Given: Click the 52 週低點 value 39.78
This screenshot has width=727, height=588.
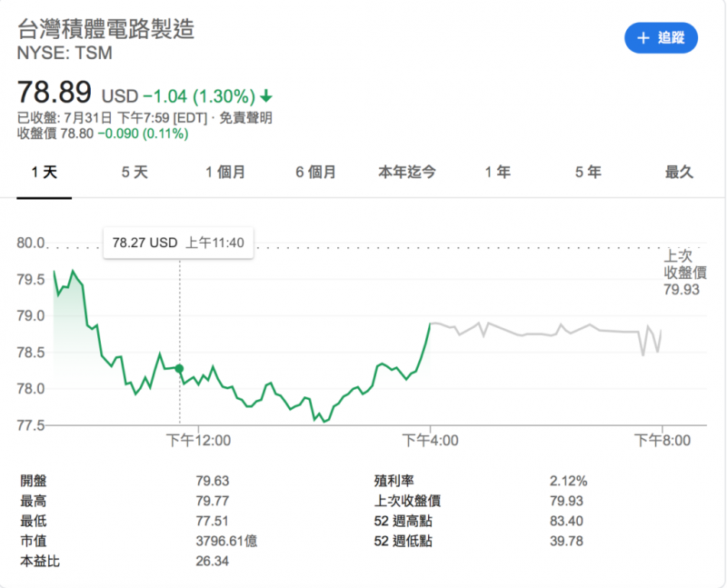Looking at the screenshot, I should (x=566, y=541).
